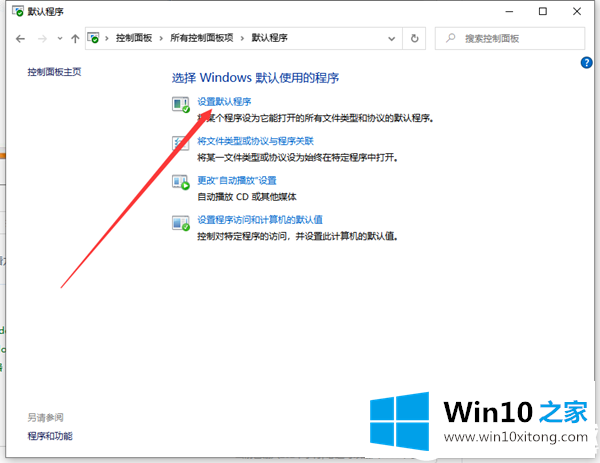
Task: Open 设置程序访问和计算机的默认值 link
Action: pyautogui.click(x=260, y=220)
